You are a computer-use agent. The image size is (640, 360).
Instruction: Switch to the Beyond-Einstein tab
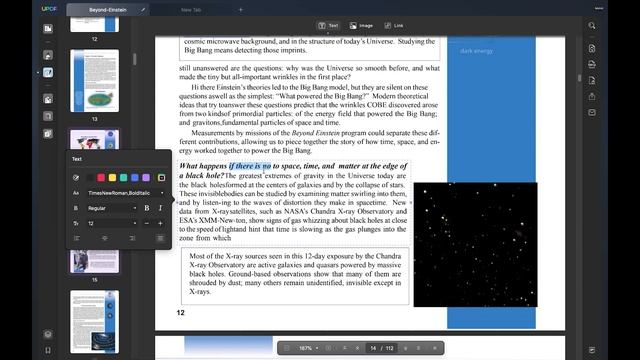[x=108, y=9]
